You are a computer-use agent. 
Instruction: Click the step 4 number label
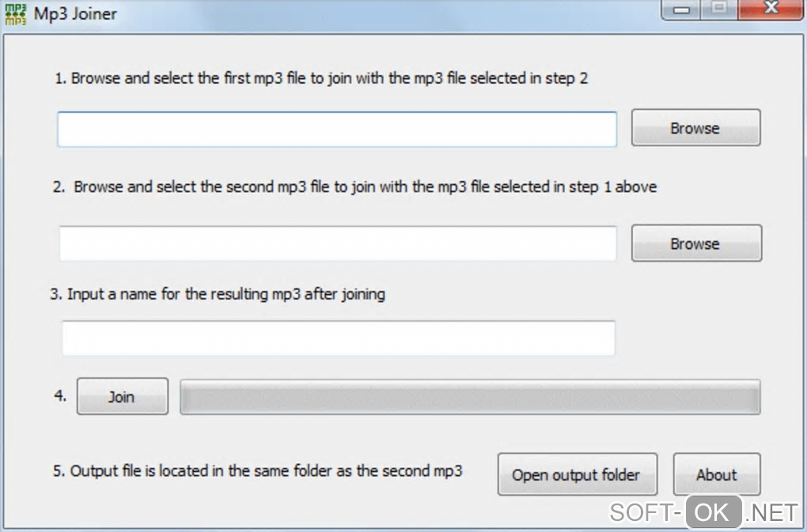click(61, 395)
